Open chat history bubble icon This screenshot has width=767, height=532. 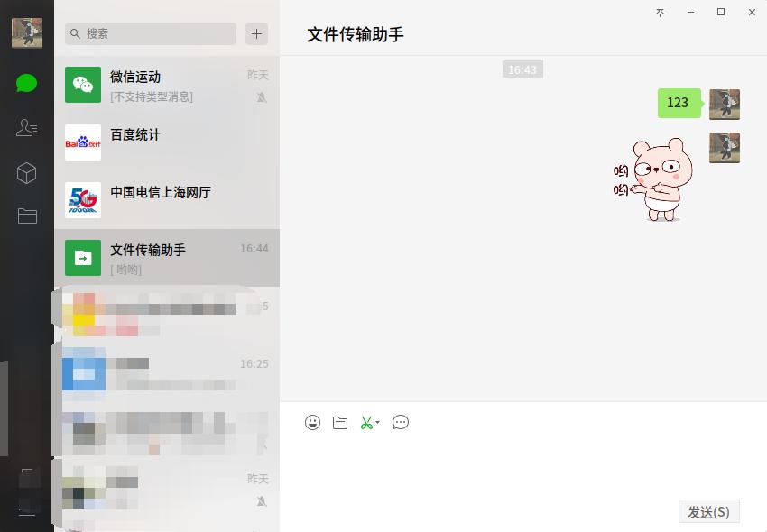[400, 422]
